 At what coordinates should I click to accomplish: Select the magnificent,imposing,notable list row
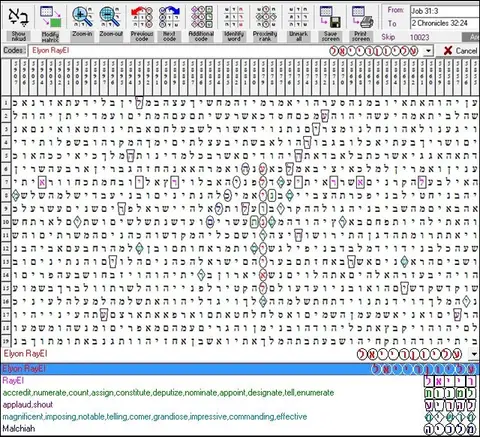point(239,417)
